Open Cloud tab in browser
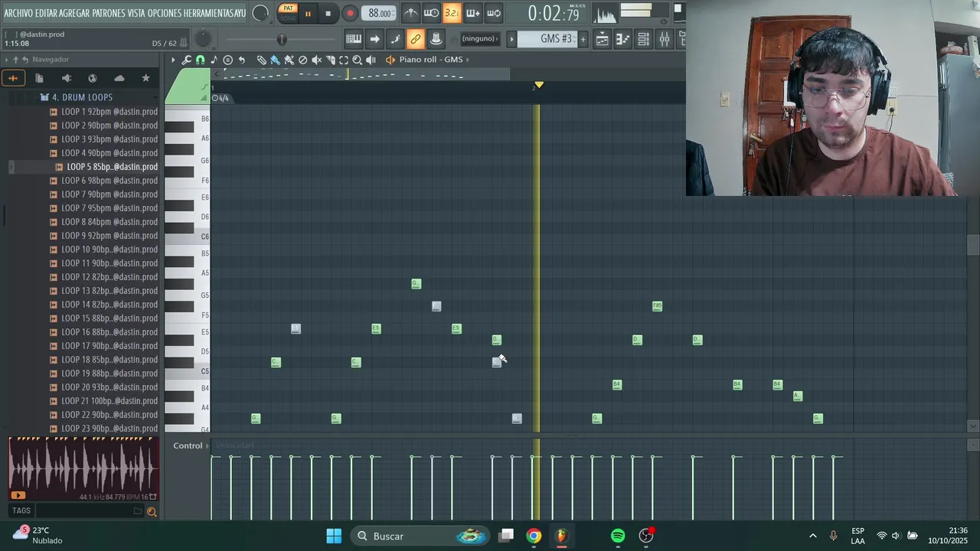 tap(119, 78)
